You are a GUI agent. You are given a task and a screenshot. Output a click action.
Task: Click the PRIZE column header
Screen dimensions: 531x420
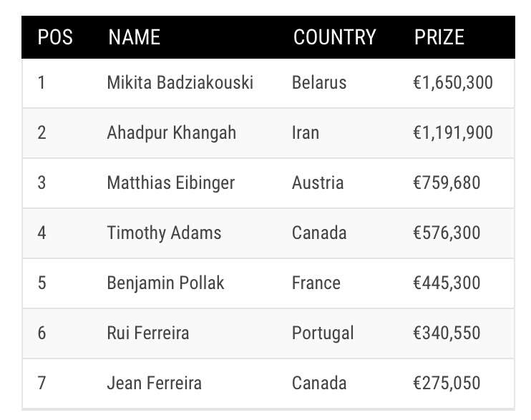tap(439, 37)
